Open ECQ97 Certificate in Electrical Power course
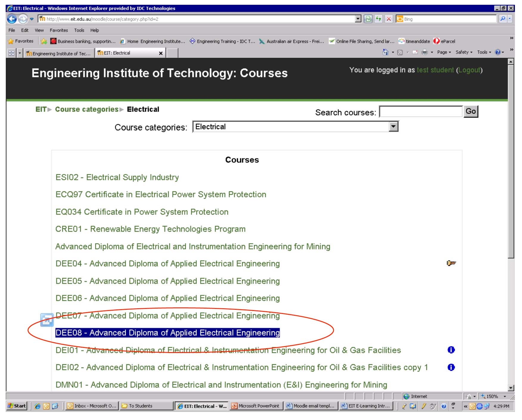The width and height of the screenshot is (522, 420). pyautogui.click(x=161, y=194)
